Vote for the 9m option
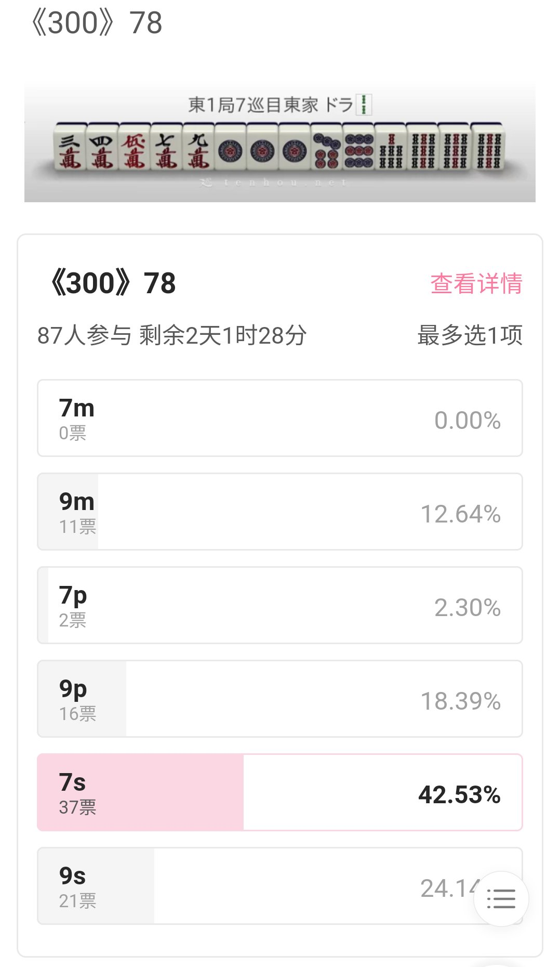 280,512
